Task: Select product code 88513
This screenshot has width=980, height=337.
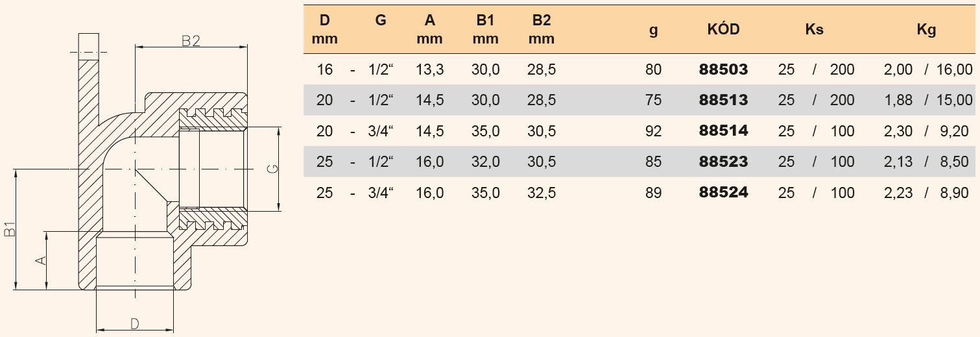Action: pos(724,100)
